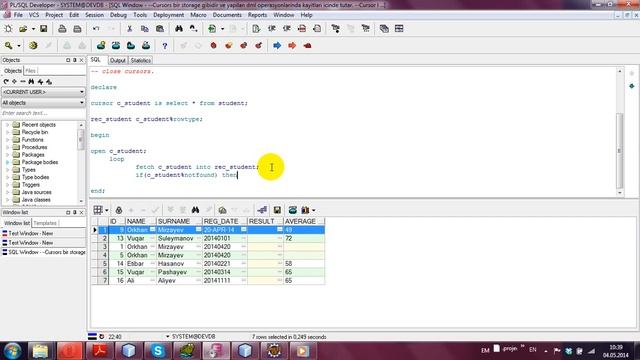The width and height of the screenshot is (640, 360).
Task: Click the save disk icon in grid toolbar
Action: click(277, 210)
